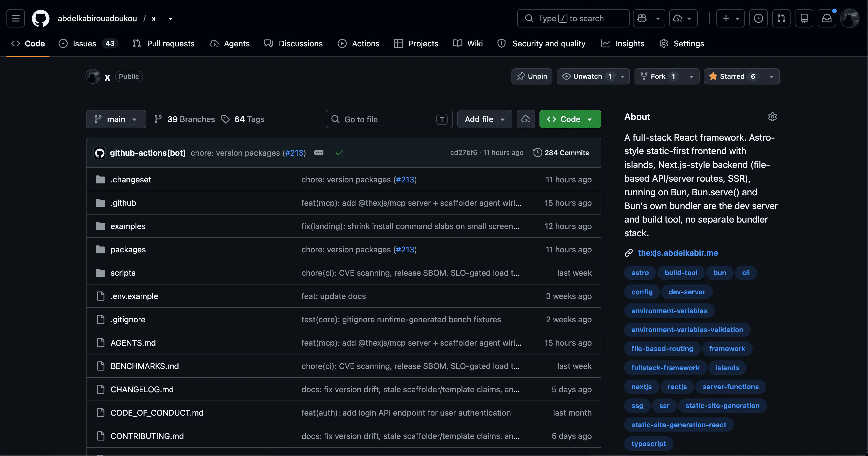Switch to the Pull requests tab
868x456 pixels.
[163, 43]
